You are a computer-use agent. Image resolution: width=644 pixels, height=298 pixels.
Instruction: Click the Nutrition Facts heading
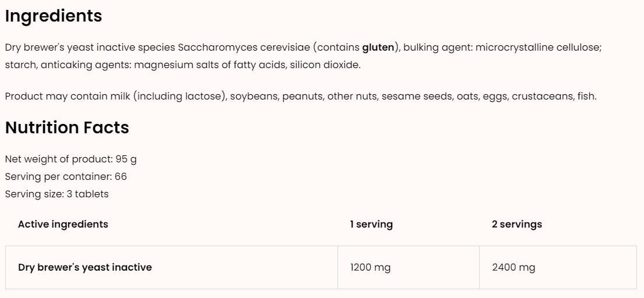(67, 127)
